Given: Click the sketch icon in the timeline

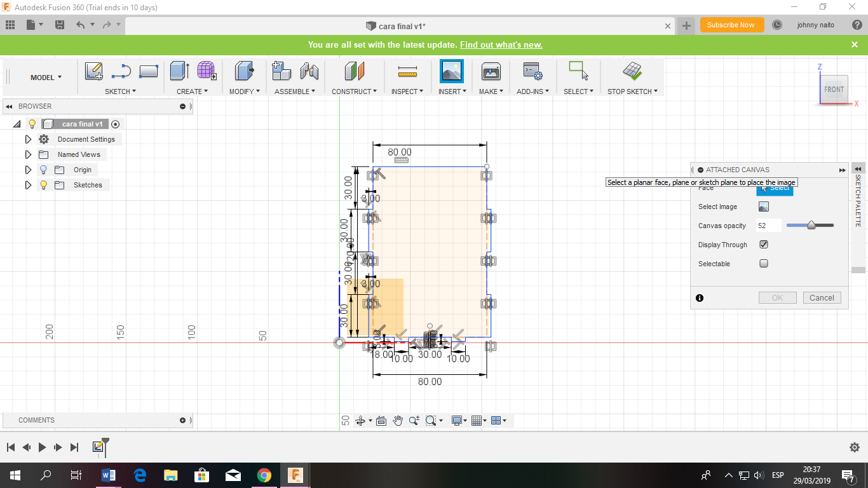Looking at the screenshot, I should (x=98, y=447).
